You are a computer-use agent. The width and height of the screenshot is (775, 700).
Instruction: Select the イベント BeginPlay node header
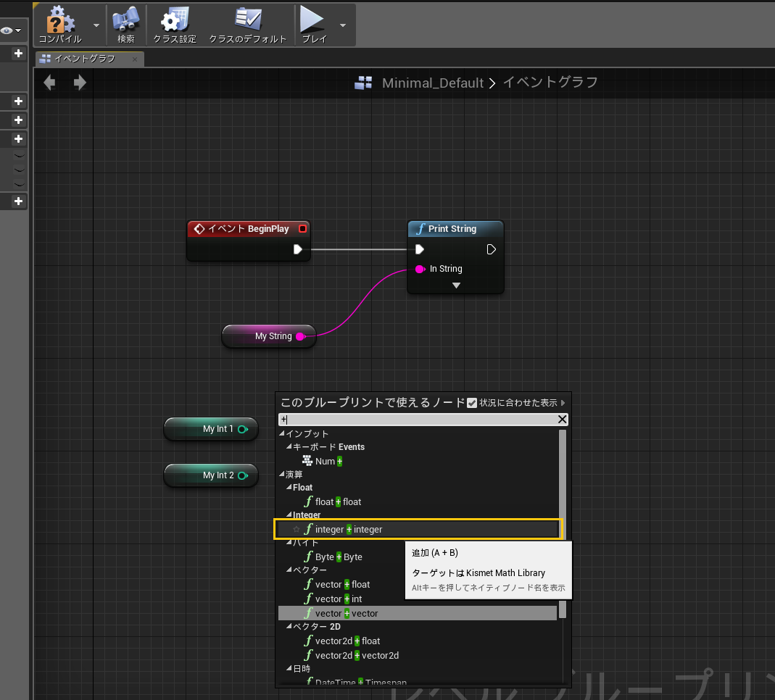[248, 229]
